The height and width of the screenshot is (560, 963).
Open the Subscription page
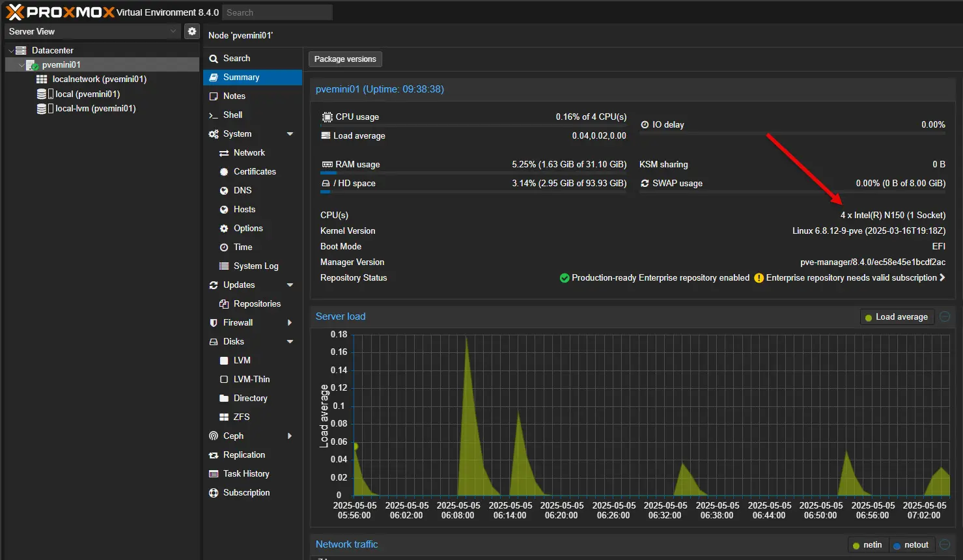[246, 492]
